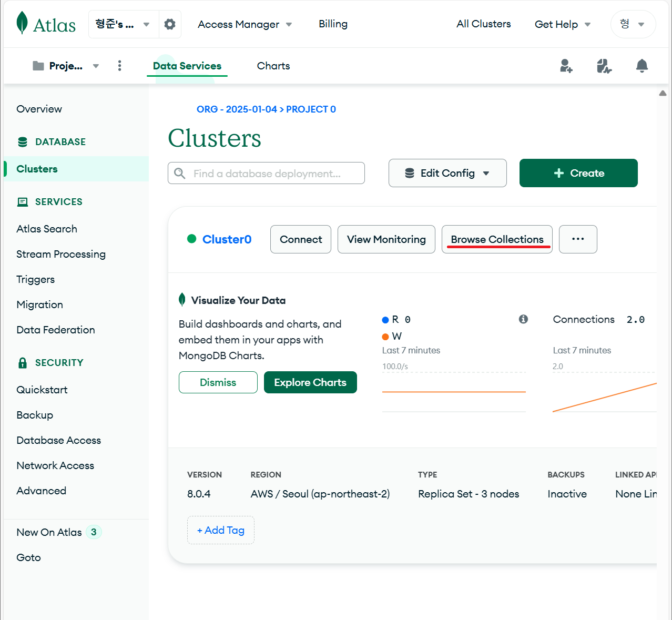Click the scrollbar up arrow
This screenshot has width=672, height=620.
click(663, 93)
